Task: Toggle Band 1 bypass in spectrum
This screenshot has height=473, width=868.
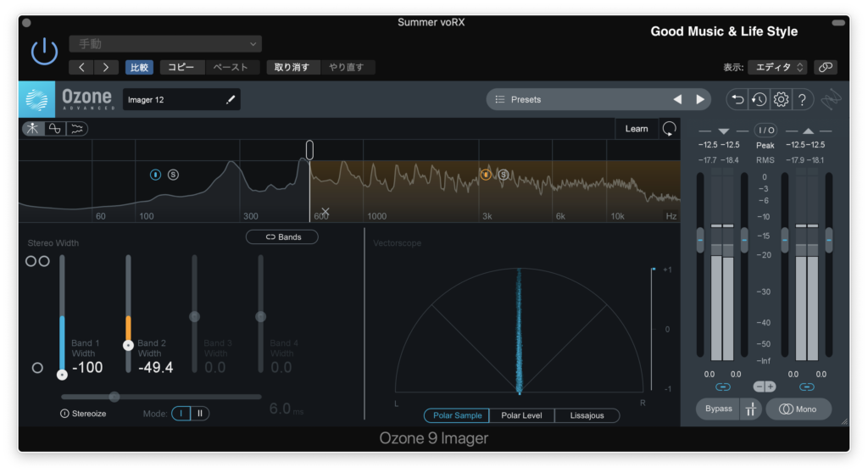Action: click(156, 175)
